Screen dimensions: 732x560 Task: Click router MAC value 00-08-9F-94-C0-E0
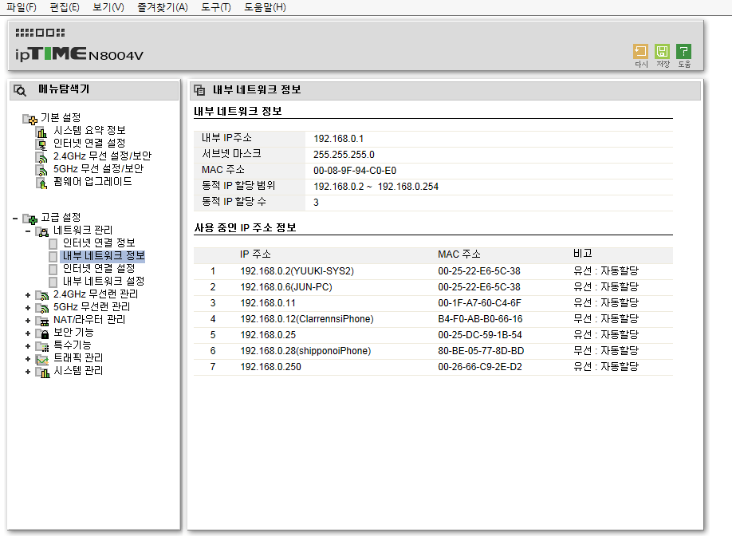pyautogui.click(x=355, y=171)
